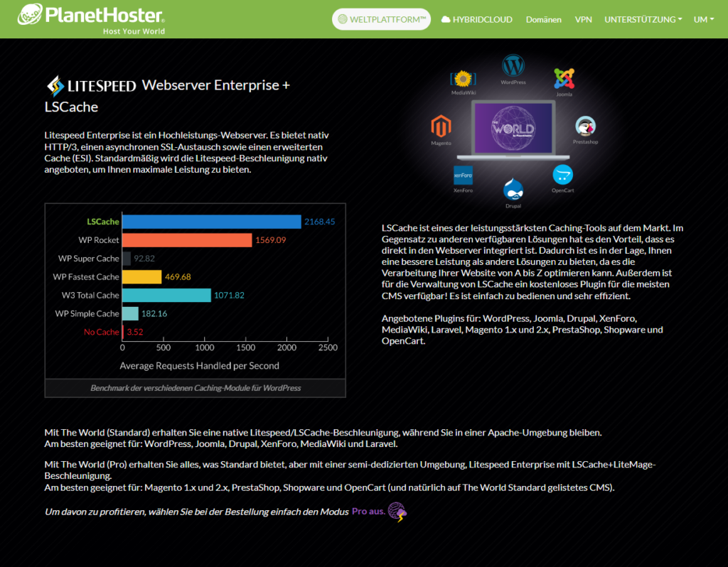Viewport: 728px width, 567px height.
Task: Click the value 469.68
Action: pos(178,277)
